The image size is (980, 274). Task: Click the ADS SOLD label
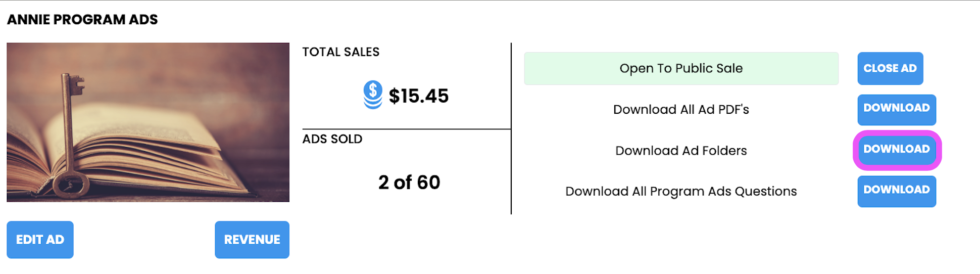click(332, 139)
